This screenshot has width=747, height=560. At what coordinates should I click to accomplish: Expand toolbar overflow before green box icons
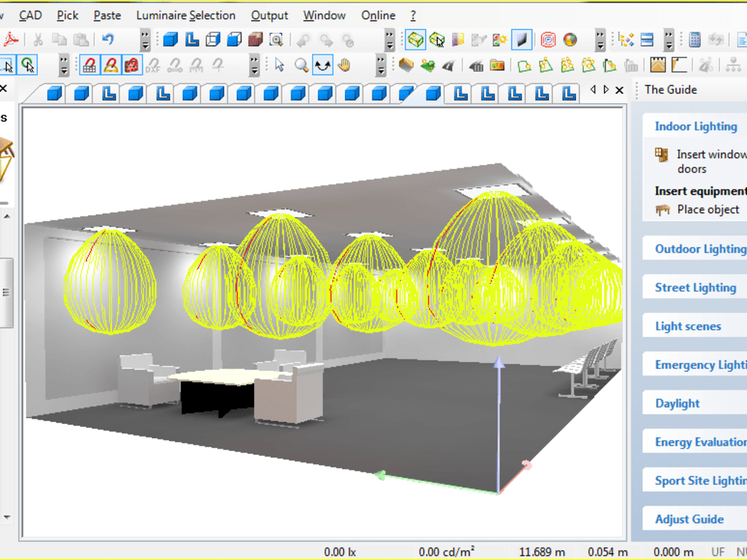pyautogui.click(x=390, y=40)
